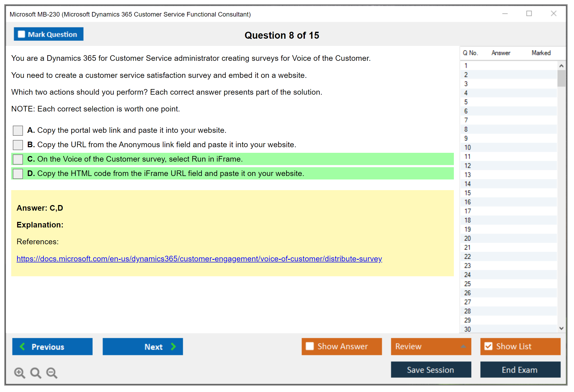Uncheck the Show List checkbox
Image resolution: width=574 pixels, height=392 pixels.
point(488,346)
